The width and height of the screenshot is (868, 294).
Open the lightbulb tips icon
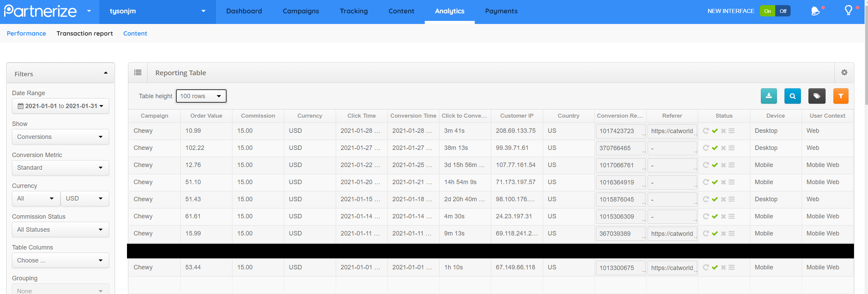(x=848, y=10)
